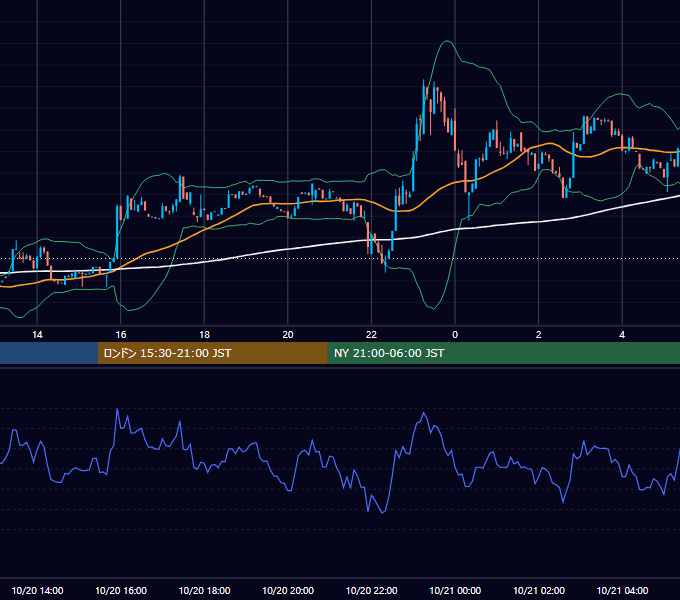Click the hour label 16 on chart axis
Viewport: 680px width, 600px height.
point(121,335)
